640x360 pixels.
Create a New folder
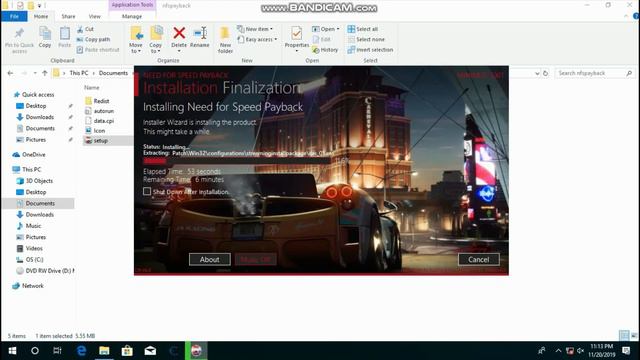225,40
